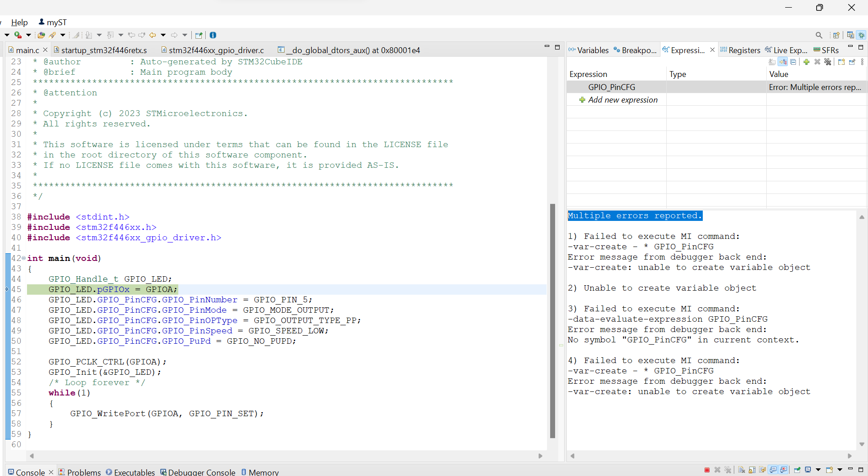Open the dropdown arrow beside the debug launch icon
The image size is (868, 476).
coord(28,35)
